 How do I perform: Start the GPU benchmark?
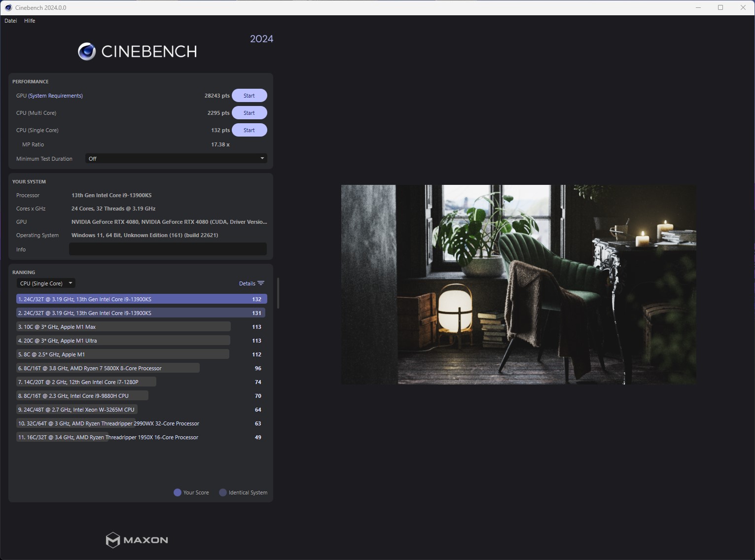pyautogui.click(x=249, y=95)
